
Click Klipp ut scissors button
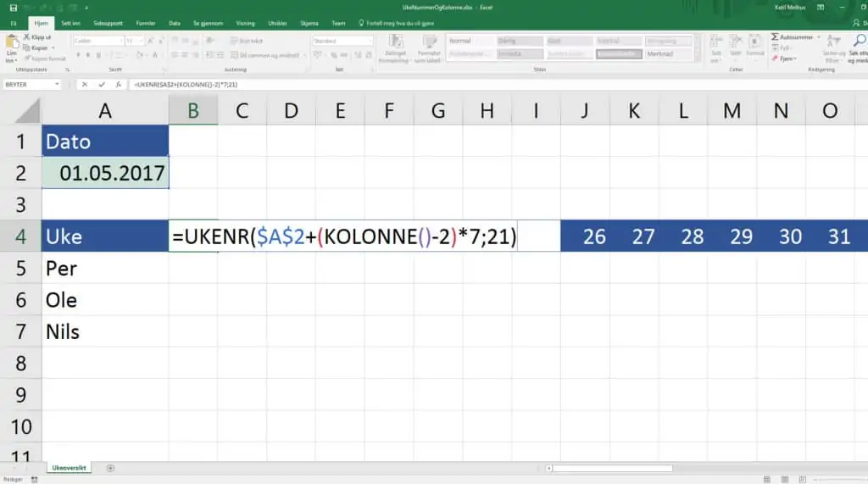37,37
